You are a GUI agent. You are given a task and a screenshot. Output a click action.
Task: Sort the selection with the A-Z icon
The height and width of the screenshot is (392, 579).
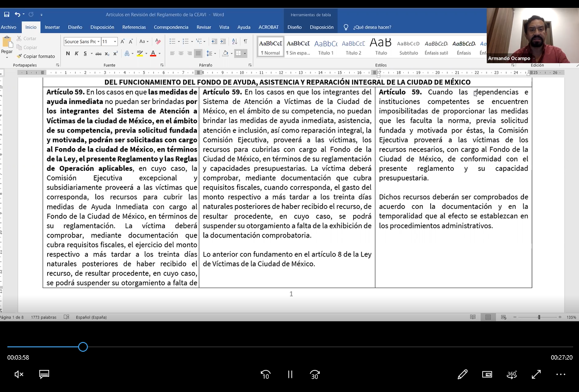point(234,42)
